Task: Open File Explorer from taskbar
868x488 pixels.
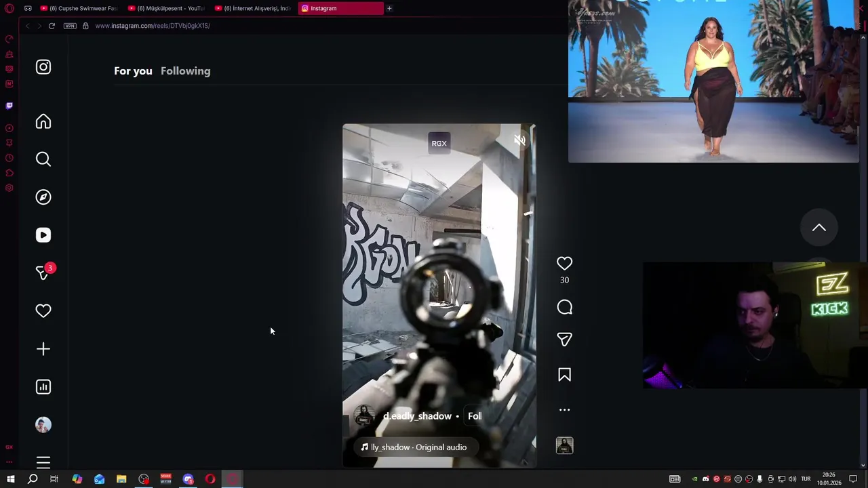Action: coord(121,479)
